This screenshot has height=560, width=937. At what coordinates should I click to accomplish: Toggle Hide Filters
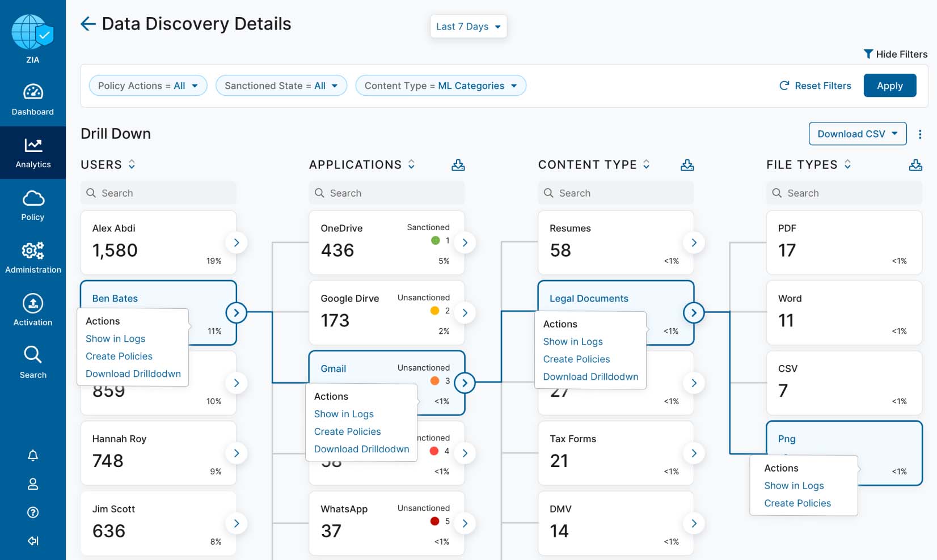tap(895, 54)
